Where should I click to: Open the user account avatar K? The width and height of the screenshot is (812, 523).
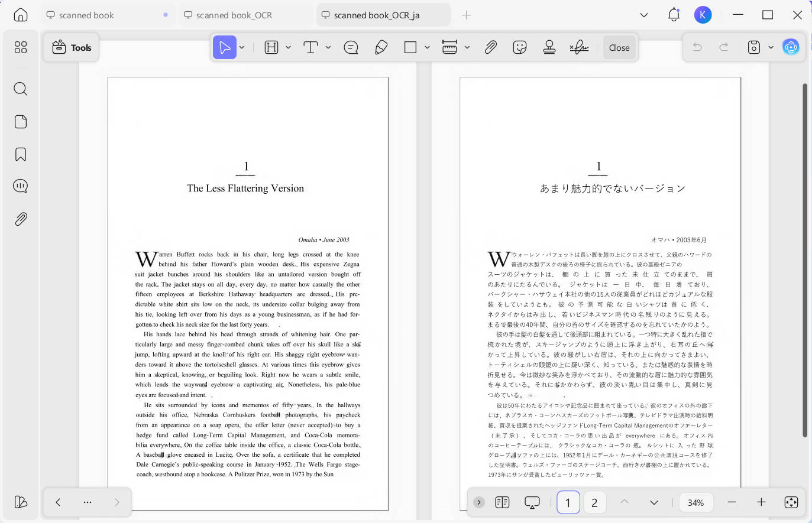point(703,15)
